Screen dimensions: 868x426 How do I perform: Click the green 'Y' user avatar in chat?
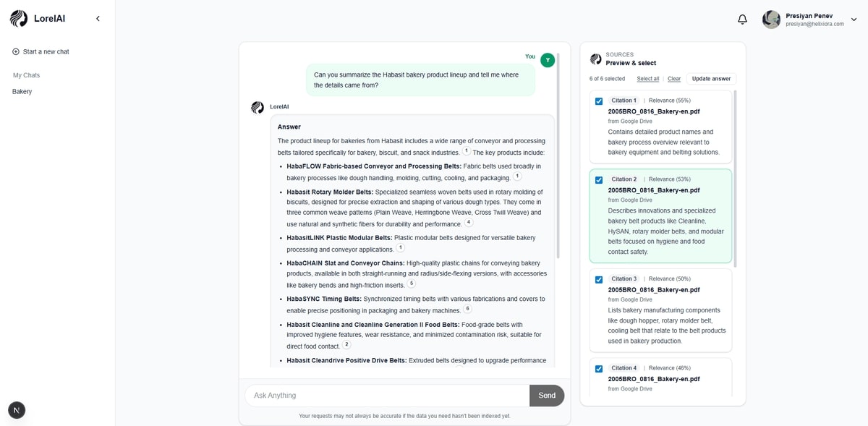point(548,60)
